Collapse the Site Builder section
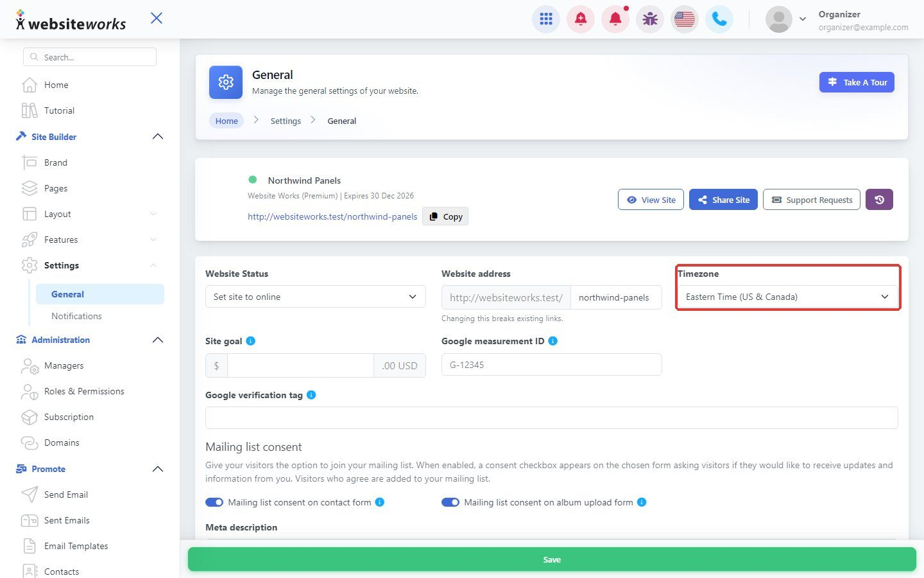This screenshot has height=578, width=924. 158,137
